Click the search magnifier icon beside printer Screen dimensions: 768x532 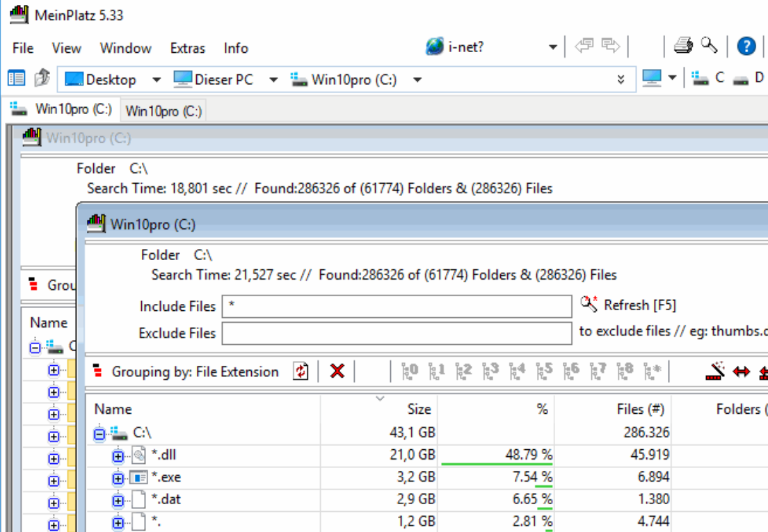[709, 46]
